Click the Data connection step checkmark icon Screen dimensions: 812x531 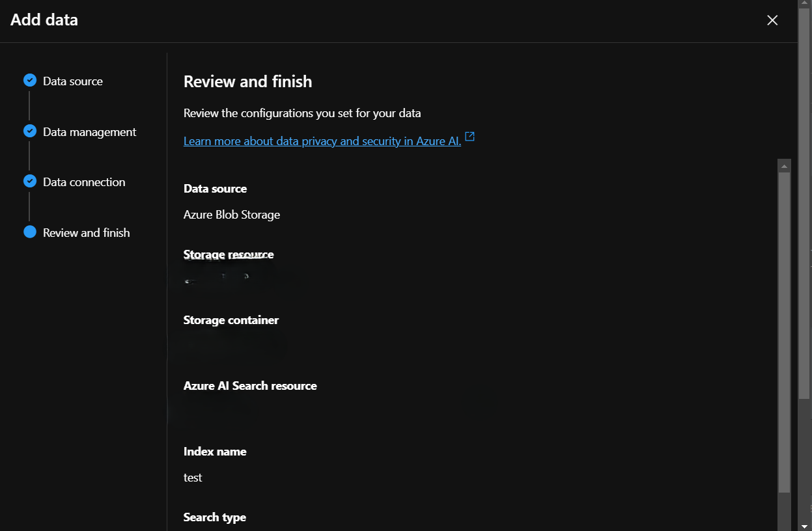(x=30, y=182)
